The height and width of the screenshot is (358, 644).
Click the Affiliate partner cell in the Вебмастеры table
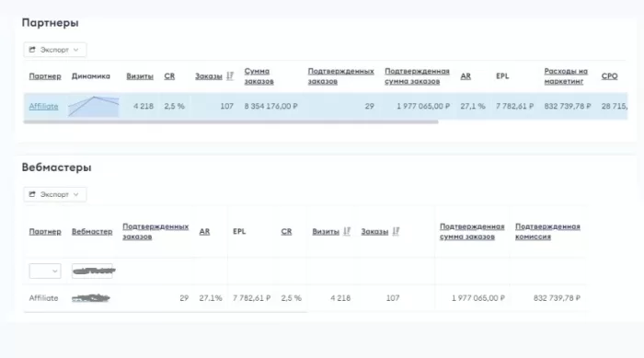pyautogui.click(x=43, y=298)
